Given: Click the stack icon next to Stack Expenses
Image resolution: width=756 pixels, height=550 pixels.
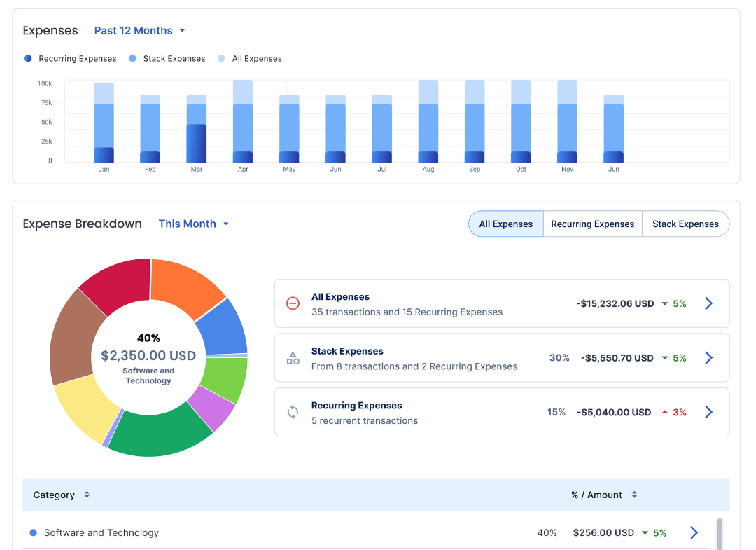Looking at the screenshot, I should (x=293, y=357).
